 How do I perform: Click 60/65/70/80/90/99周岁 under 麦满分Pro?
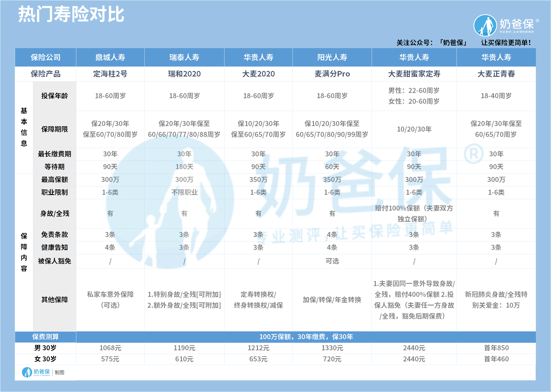click(x=332, y=134)
